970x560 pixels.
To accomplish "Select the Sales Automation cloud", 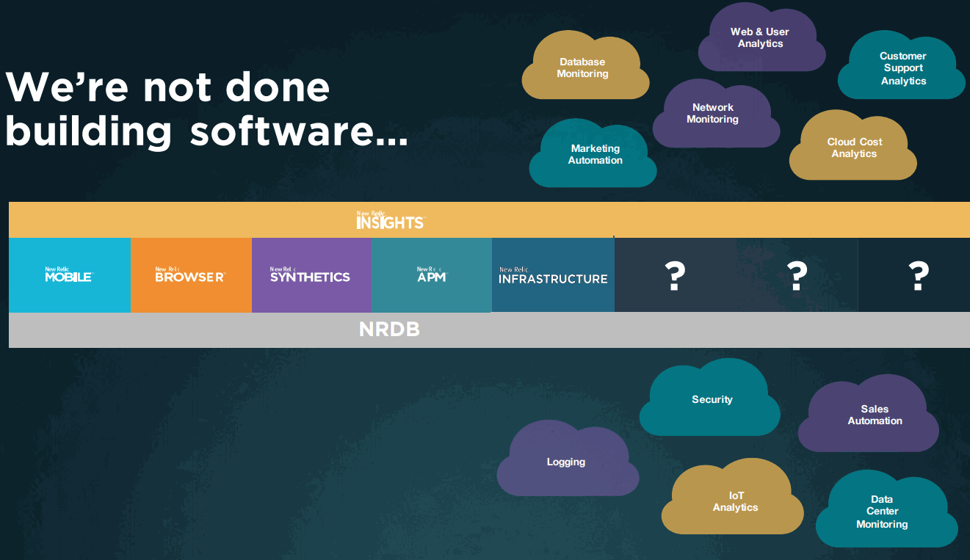I will [869, 413].
